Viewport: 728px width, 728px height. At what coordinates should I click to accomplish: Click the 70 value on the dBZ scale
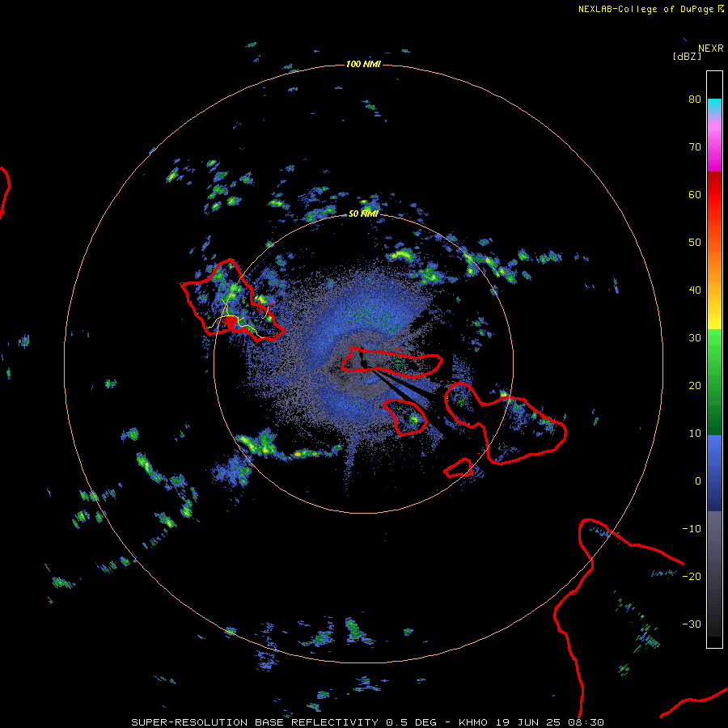(695, 146)
